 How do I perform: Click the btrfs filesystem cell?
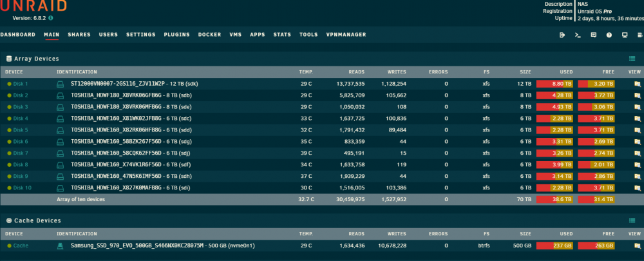coord(483,246)
